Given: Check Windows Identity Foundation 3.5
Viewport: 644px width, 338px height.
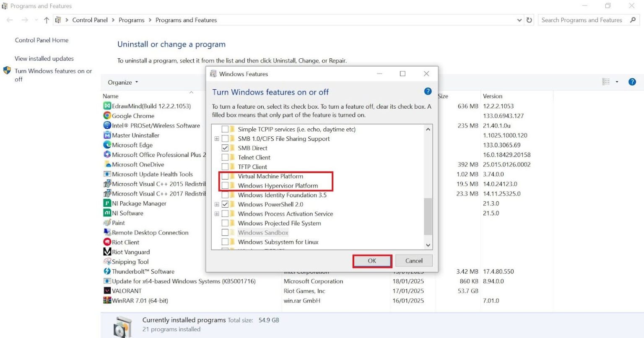Looking at the screenshot, I should click(x=225, y=195).
